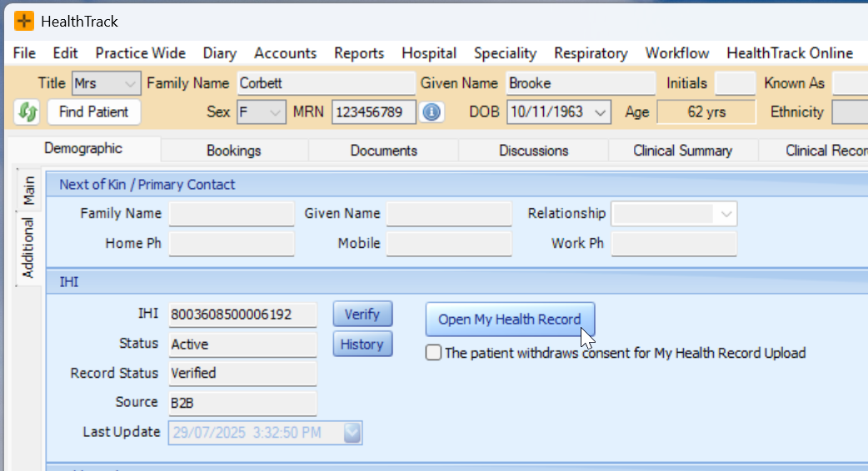Select the Main vertical side tab
Image resolution: width=868 pixels, height=471 pixels.
click(29, 191)
